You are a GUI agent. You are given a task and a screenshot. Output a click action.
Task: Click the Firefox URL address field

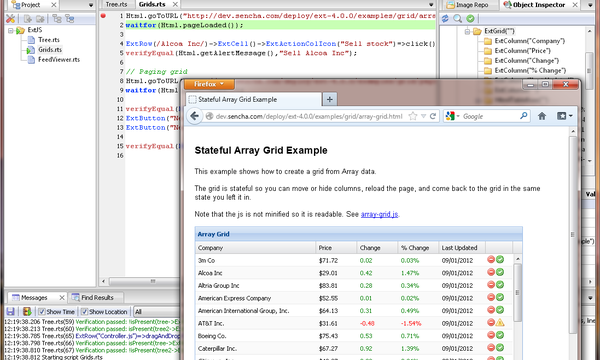click(x=309, y=116)
